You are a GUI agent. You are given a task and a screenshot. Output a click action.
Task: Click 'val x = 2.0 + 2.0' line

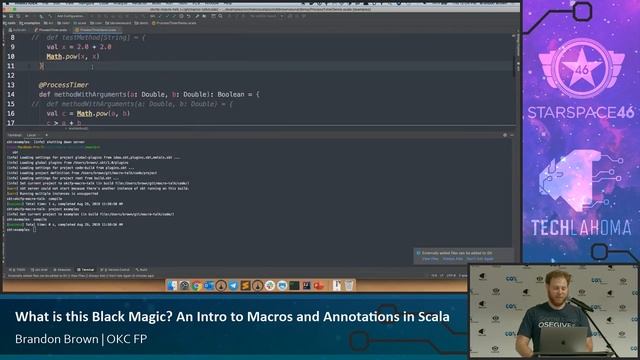(79, 47)
